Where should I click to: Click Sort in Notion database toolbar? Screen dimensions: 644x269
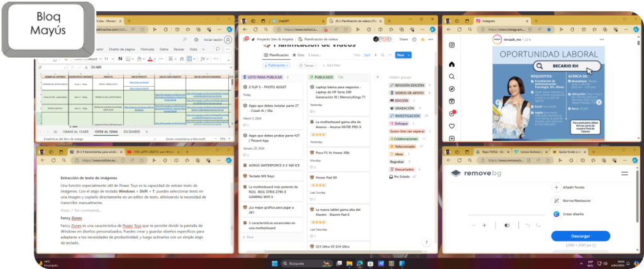(367, 55)
